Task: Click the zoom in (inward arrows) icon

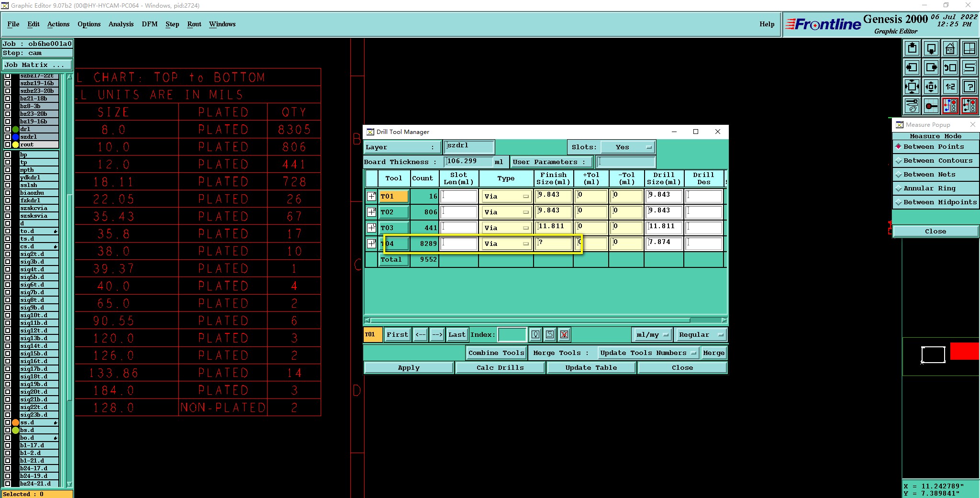Action: (x=912, y=87)
